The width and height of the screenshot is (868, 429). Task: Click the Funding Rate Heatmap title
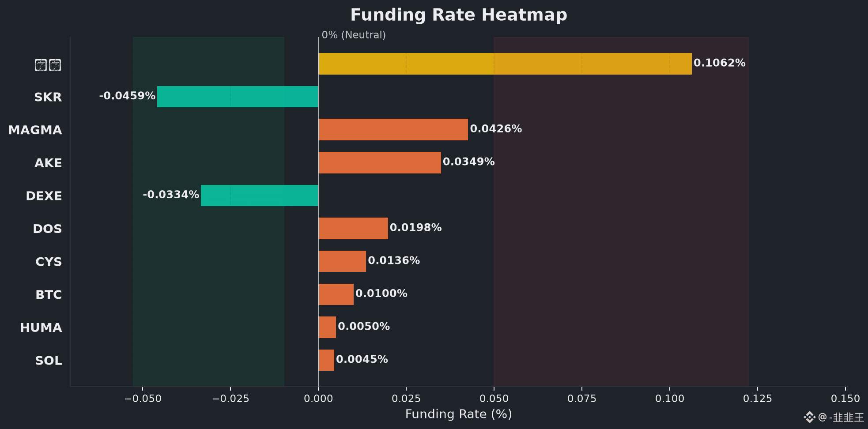click(x=459, y=15)
